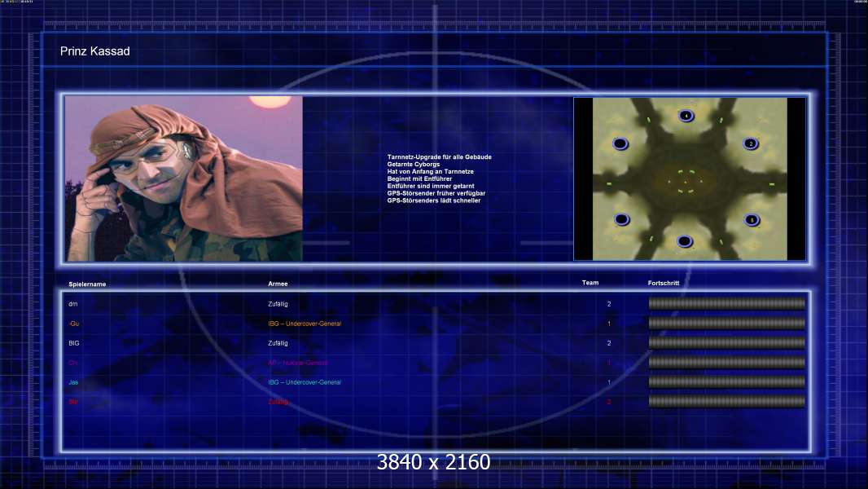Viewport: 868px width, 489px height.
Task: Click the 'Team' column header
Action: pos(590,283)
